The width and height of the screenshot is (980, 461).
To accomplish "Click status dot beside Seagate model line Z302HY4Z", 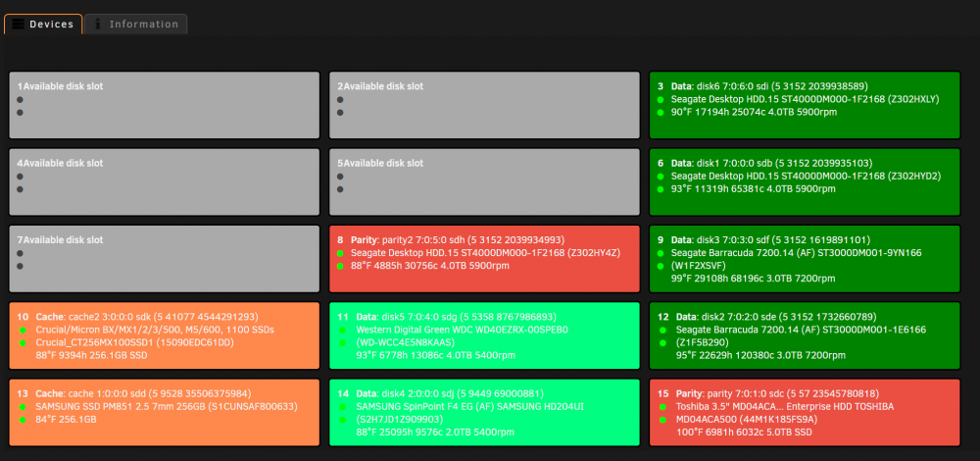I will tap(340, 253).
